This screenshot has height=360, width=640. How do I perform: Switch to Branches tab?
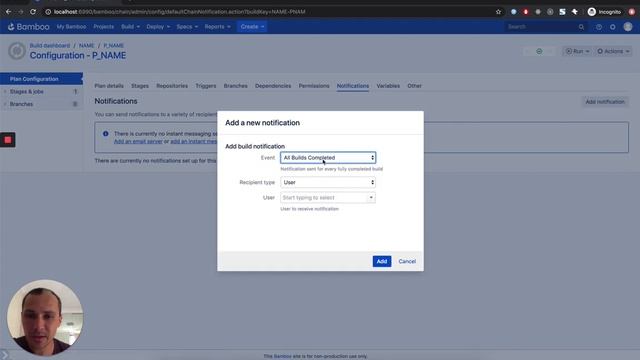tap(236, 86)
